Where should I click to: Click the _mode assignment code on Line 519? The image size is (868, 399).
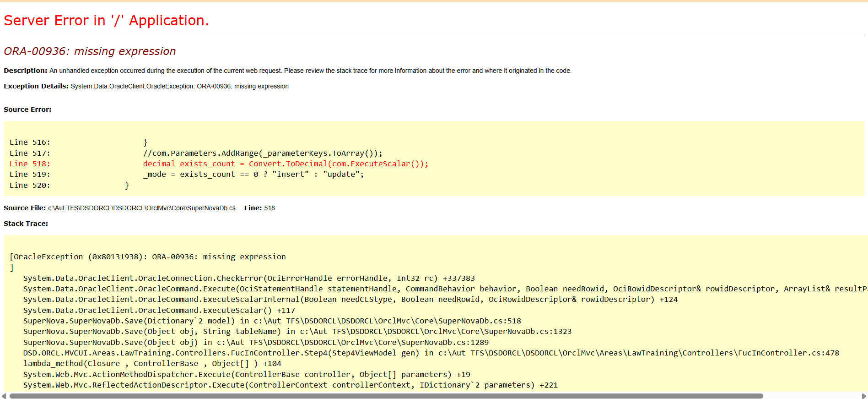[253, 175]
